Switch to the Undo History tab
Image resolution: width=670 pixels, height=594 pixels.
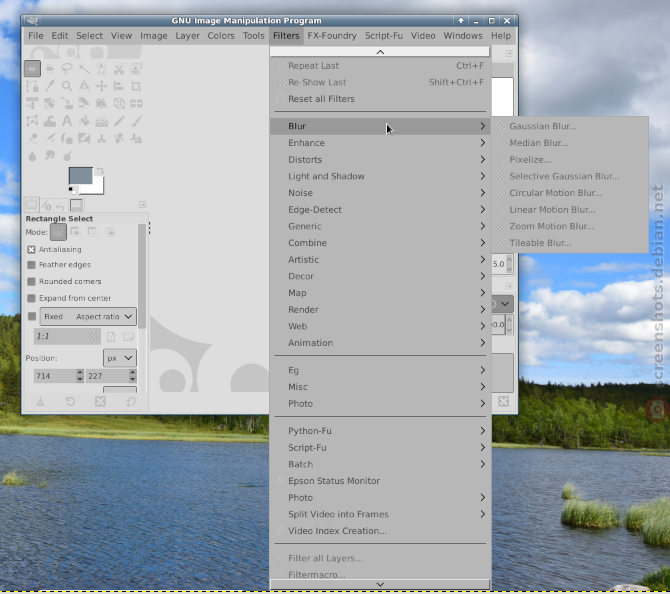61,206
